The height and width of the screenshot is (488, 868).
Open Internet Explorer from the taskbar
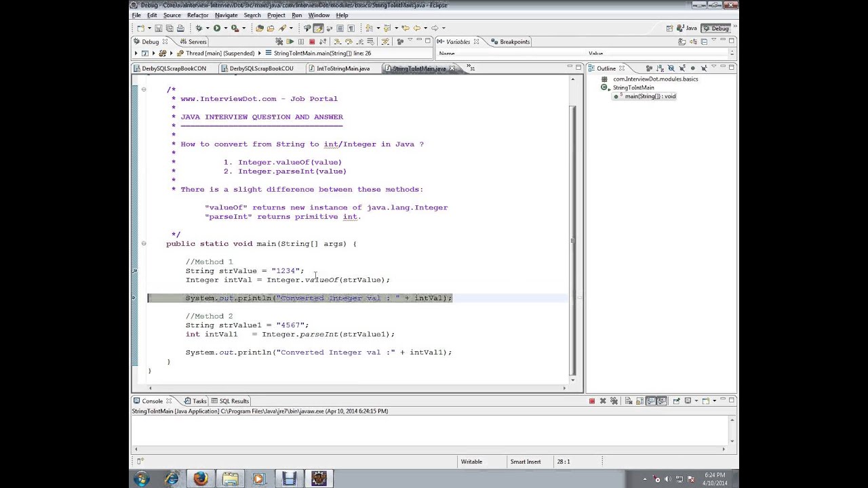coord(171,479)
